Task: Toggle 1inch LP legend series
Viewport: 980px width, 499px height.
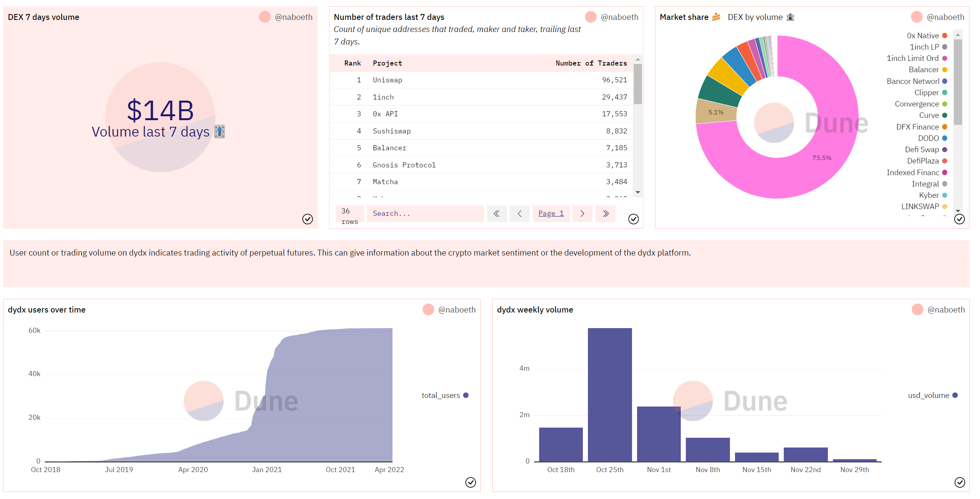Action: (929, 47)
